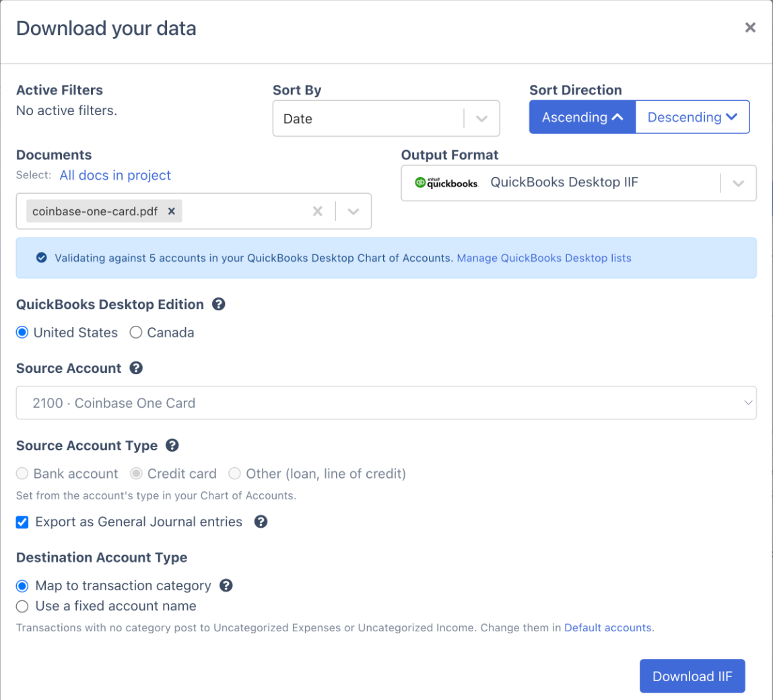Open the Default accounts link
The height and width of the screenshot is (700, 773).
coord(608,627)
